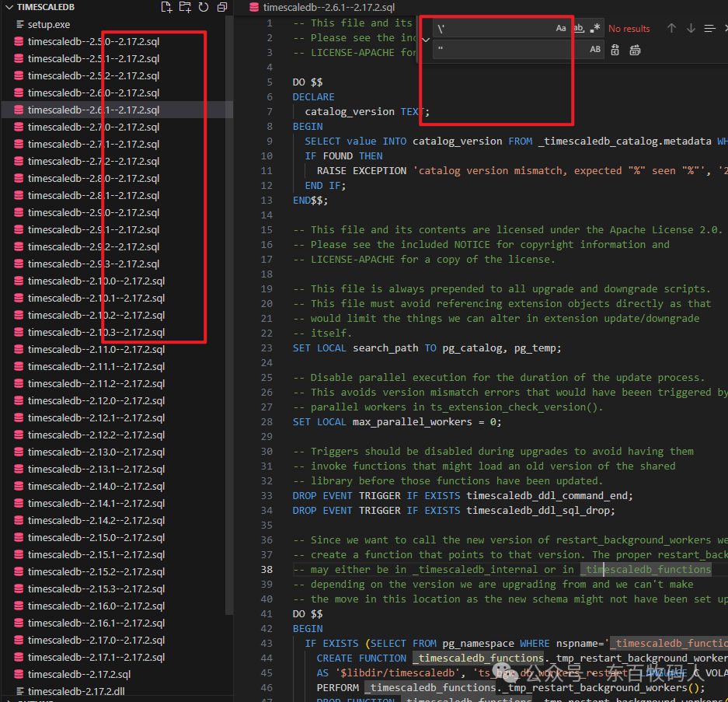Collapse the replace row chevron
The width and height of the screenshot is (728, 702).
point(426,40)
